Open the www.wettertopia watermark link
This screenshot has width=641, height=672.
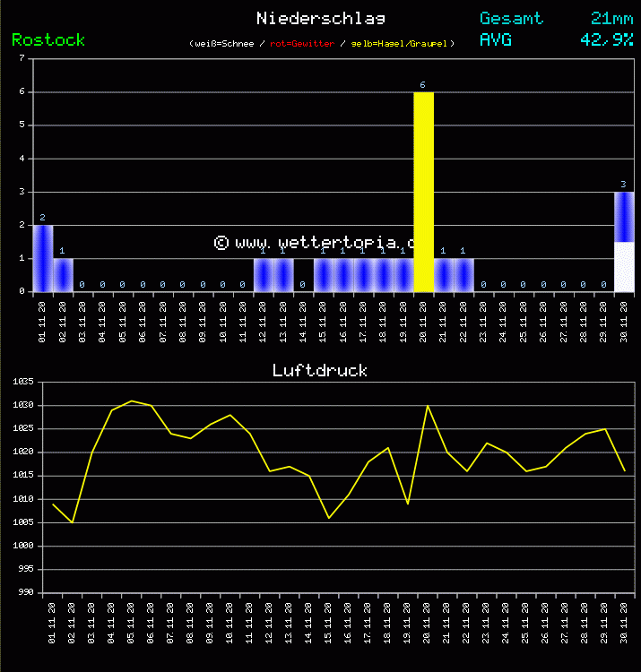pyautogui.click(x=316, y=242)
